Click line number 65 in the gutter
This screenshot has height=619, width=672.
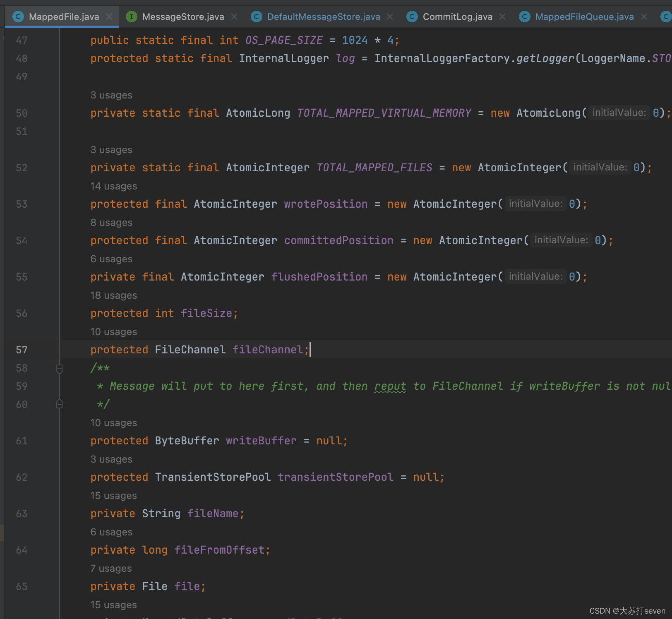(x=22, y=587)
